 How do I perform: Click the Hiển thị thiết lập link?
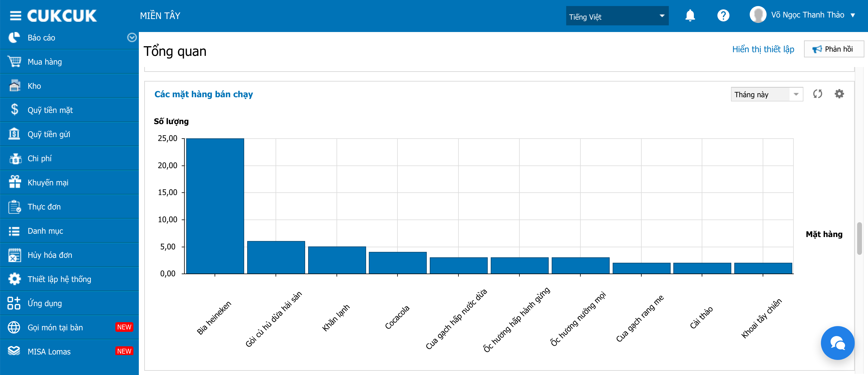click(763, 49)
